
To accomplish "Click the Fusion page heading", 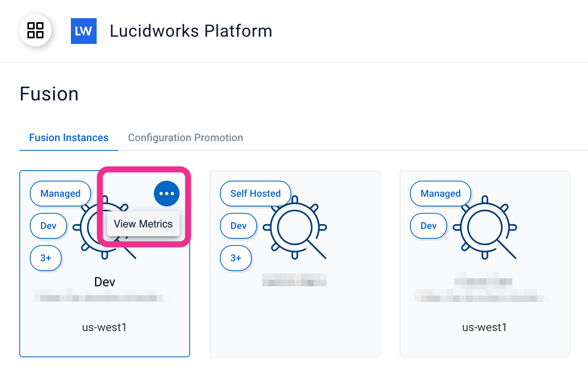I will coord(49,94).
